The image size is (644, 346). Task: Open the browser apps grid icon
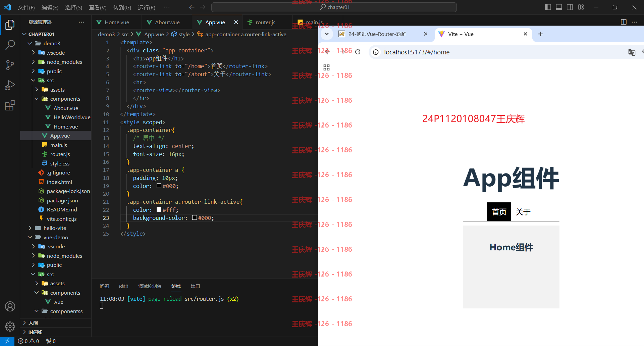pos(326,67)
